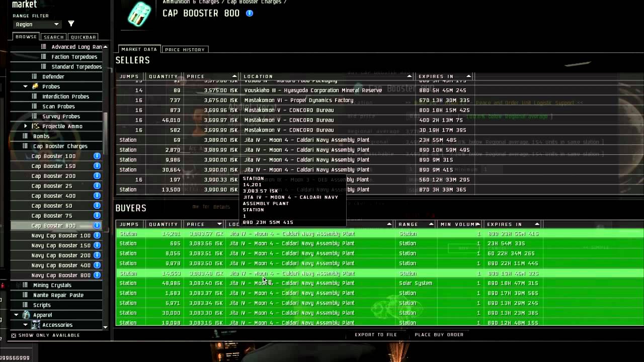Click the Ammunition & Charges breadcrumb link

click(192, 2)
